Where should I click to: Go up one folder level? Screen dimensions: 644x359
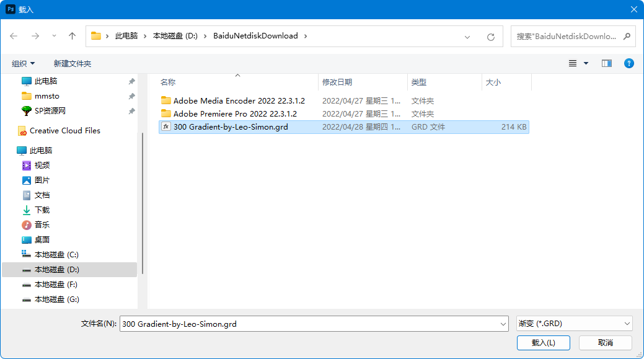[73, 36]
